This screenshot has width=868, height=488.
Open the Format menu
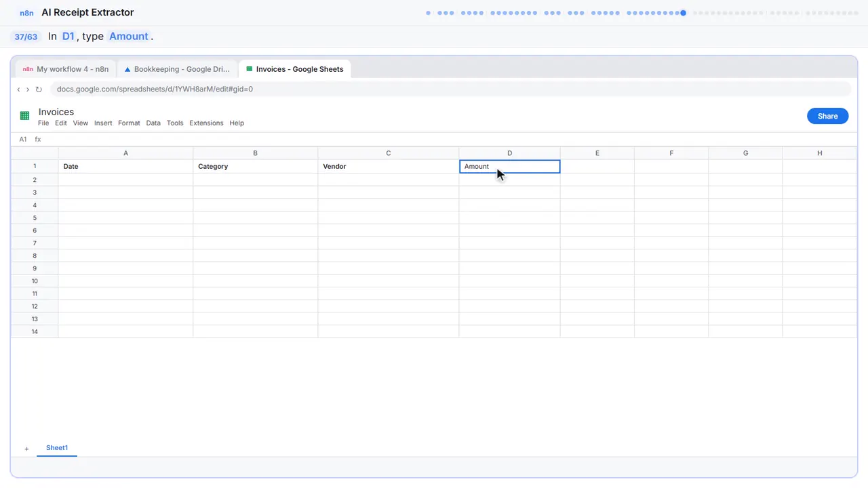coord(129,123)
